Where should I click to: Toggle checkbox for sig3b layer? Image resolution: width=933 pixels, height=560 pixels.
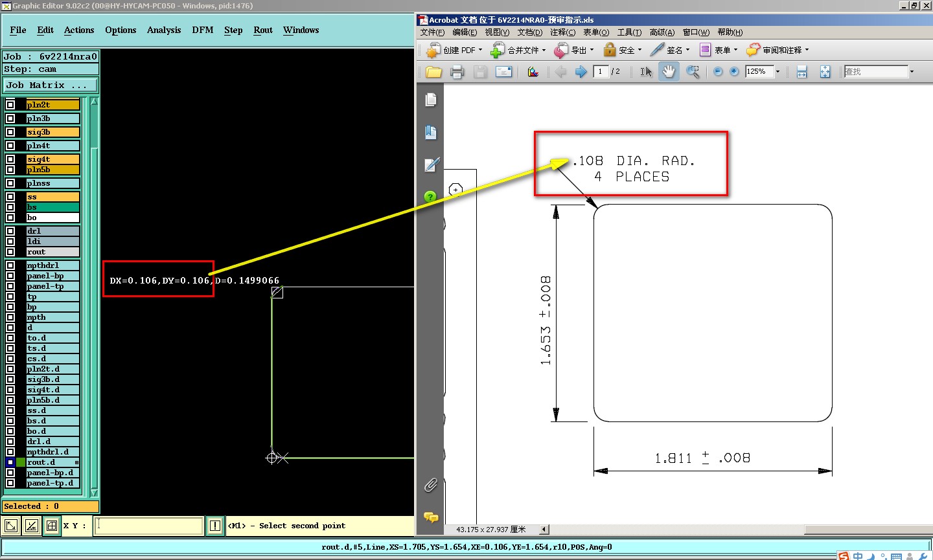click(x=10, y=132)
